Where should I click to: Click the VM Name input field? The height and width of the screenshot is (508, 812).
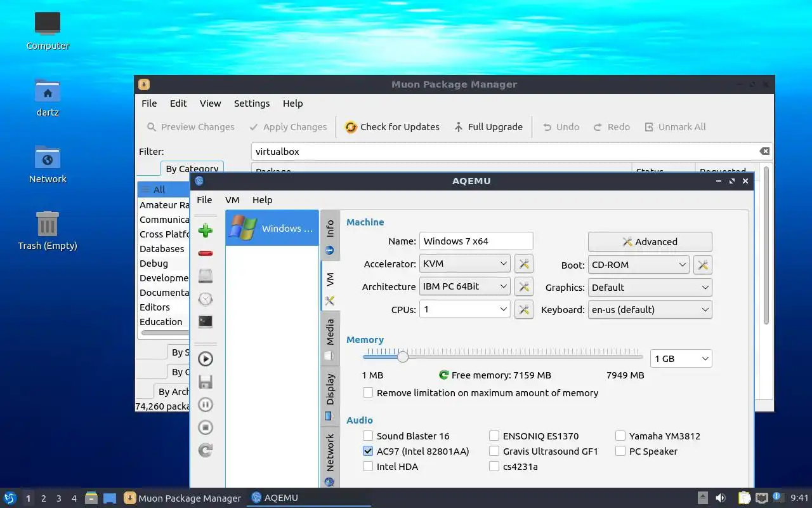(476, 241)
